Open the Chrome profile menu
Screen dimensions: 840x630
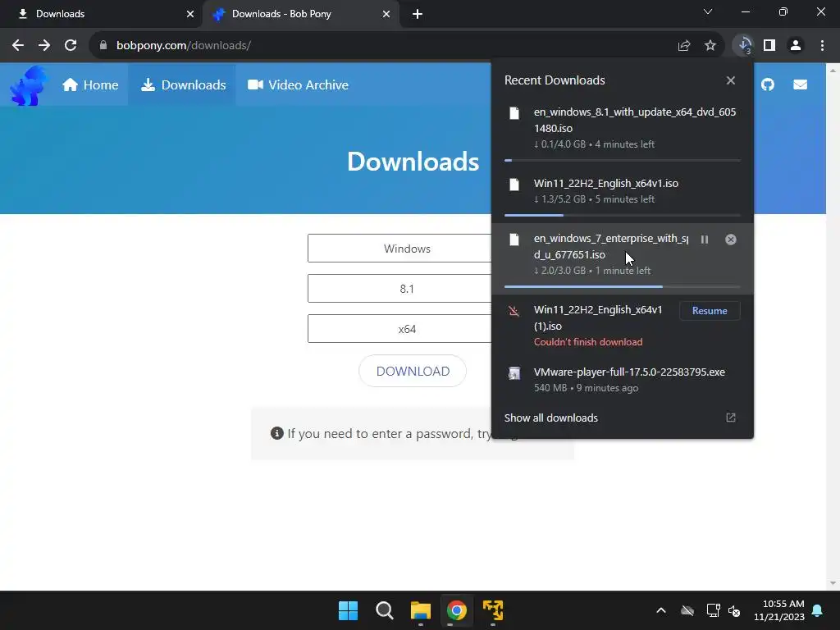(796, 46)
